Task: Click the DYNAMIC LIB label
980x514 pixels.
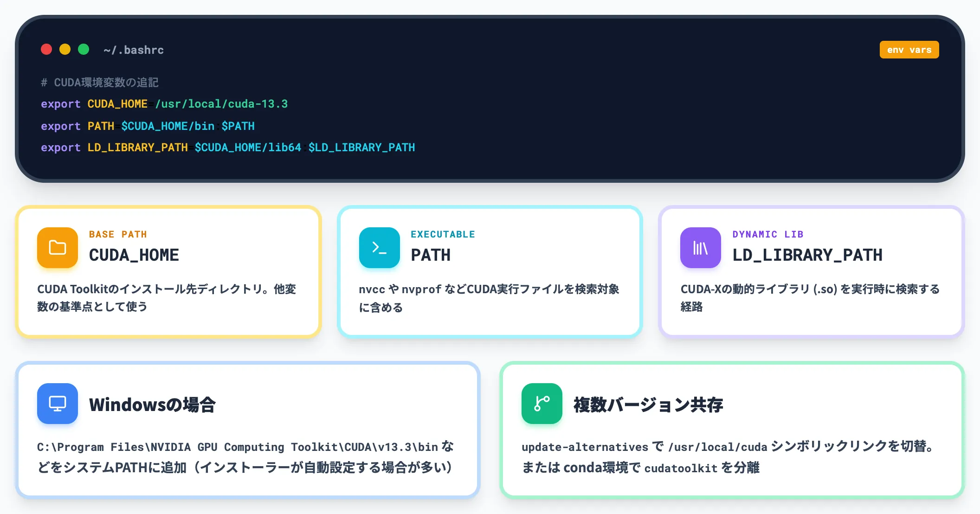Action: [768, 234]
